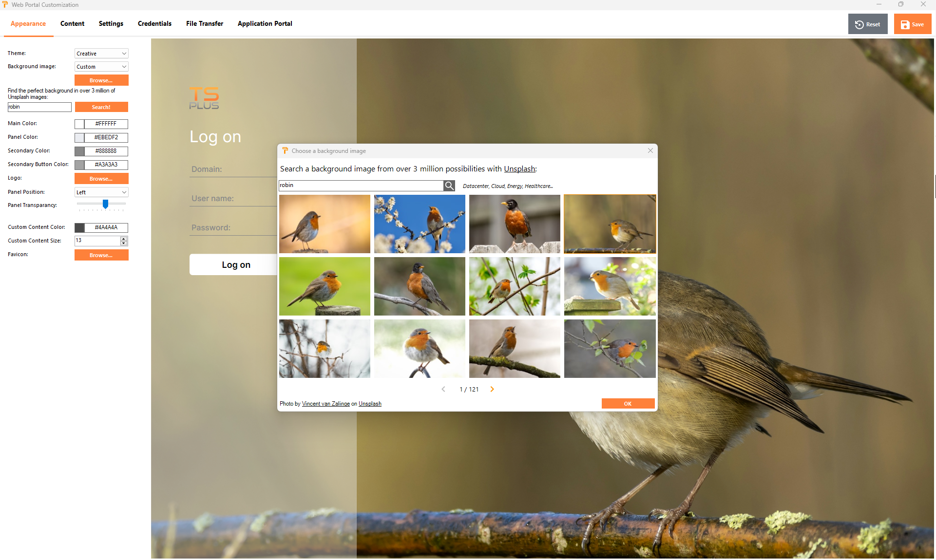
Task: Open the File Transfer tab
Action: pos(205,23)
